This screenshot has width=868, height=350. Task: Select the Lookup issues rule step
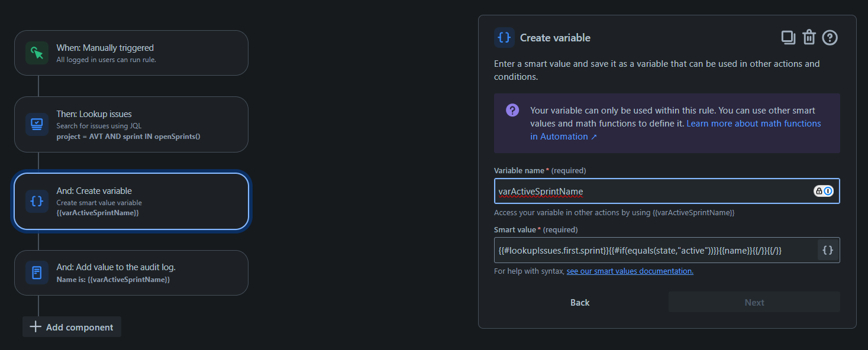[131, 124]
